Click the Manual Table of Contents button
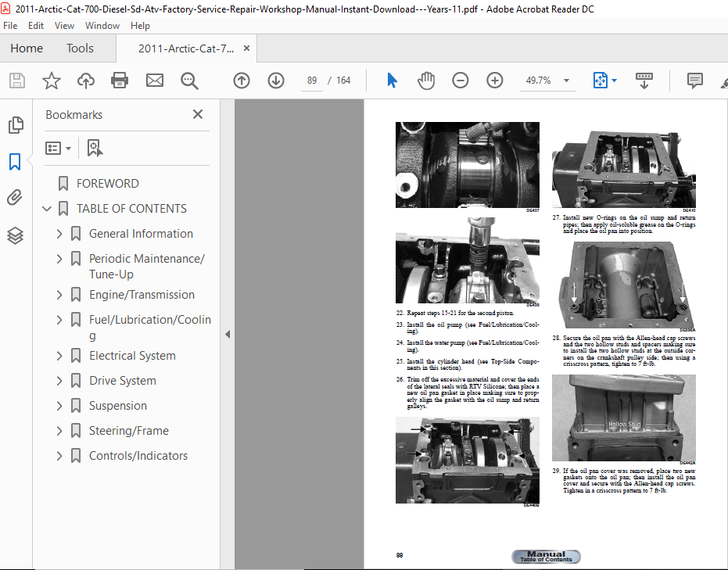The width and height of the screenshot is (728, 570). coord(546,557)
